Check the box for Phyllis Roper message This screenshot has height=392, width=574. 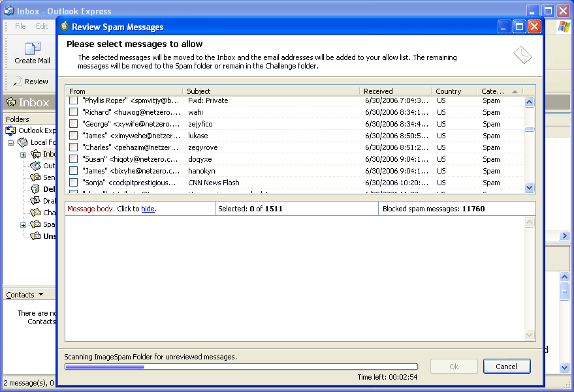click(73, 101)
